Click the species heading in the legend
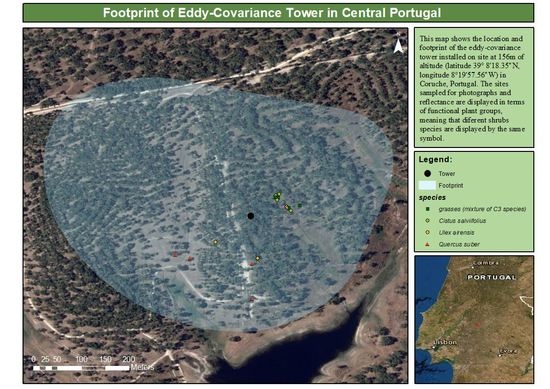The width and height of the screenshot is (550, 389). click(432, 197)
